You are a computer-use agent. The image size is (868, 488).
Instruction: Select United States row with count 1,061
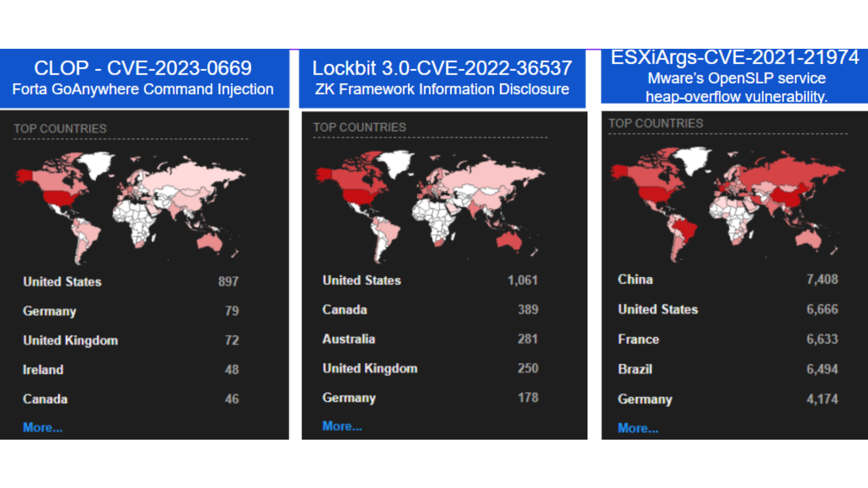(x=430, y=280)
